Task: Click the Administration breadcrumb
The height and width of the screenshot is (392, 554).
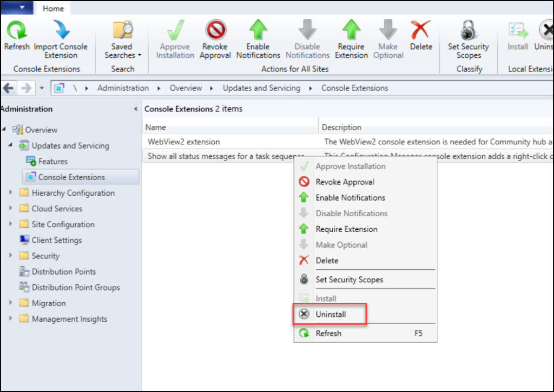Action: 123,88
